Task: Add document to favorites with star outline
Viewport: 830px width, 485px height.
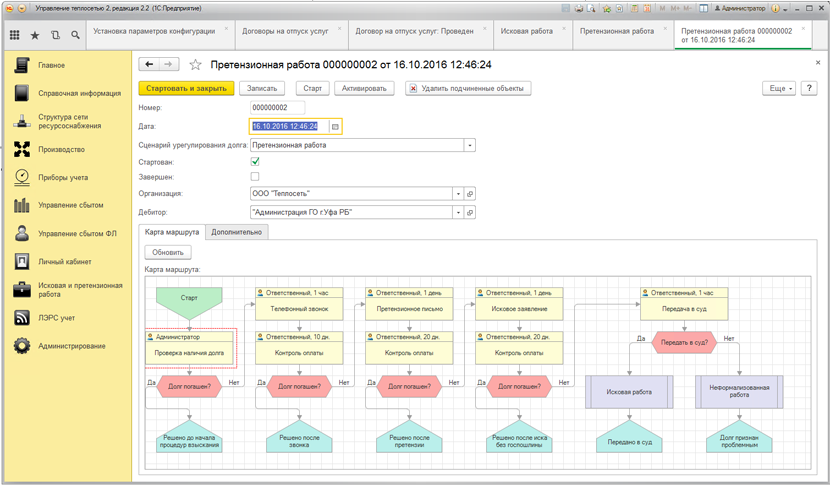Action: pyautogui.click(x=195, y=65)
